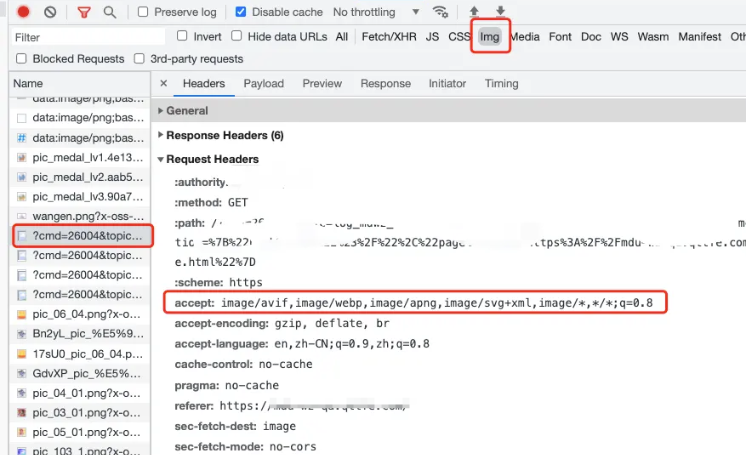The image size is (747, 455).
Task: Click the Filter text input field
Action: (85, 37)
